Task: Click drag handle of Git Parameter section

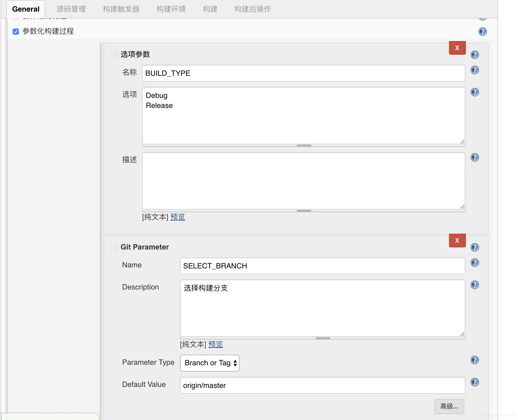Action: click(113, 247)
